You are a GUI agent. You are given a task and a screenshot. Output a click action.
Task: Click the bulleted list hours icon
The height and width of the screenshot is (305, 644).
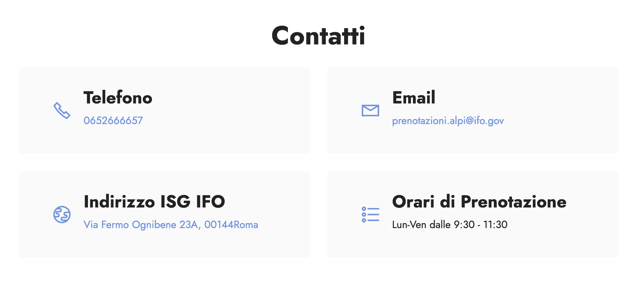click(x=370, y=215)
